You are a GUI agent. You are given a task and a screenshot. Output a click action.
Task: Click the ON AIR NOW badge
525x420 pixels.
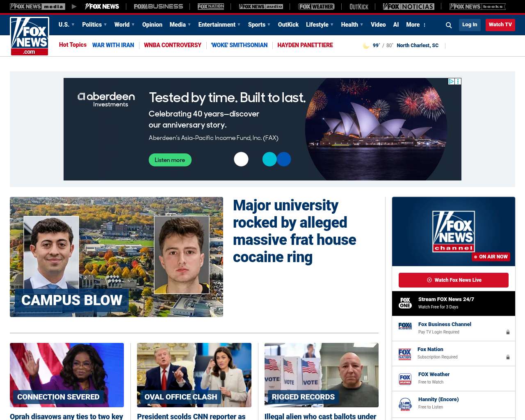491,257
